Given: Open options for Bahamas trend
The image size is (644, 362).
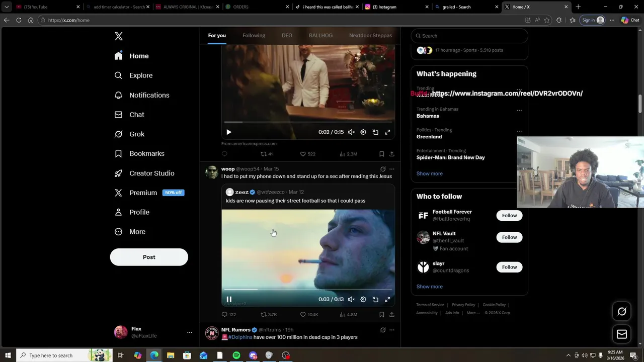Looking at the screenshot, I should 519,110.
